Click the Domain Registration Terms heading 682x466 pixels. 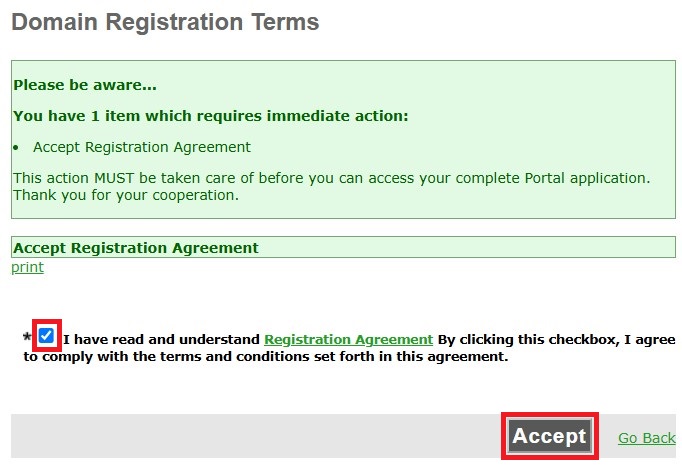[x=165, y=22]
